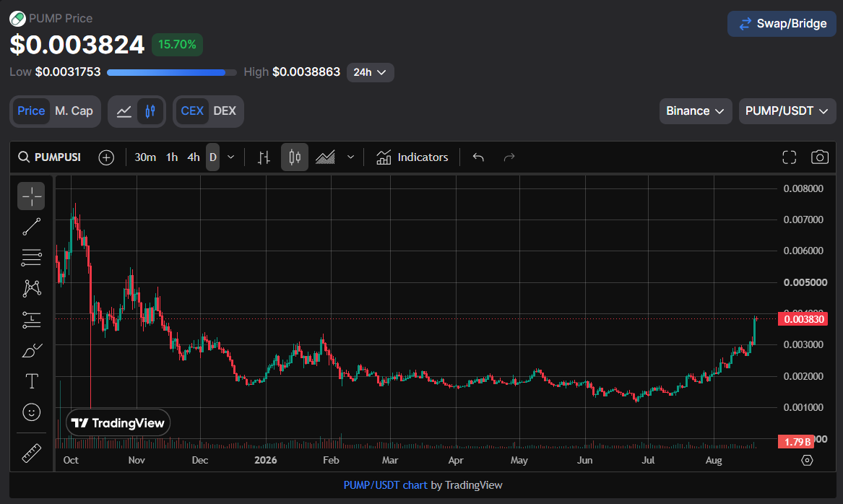
Task: Click the High $0.0038863 value
Action: (306, 72)
